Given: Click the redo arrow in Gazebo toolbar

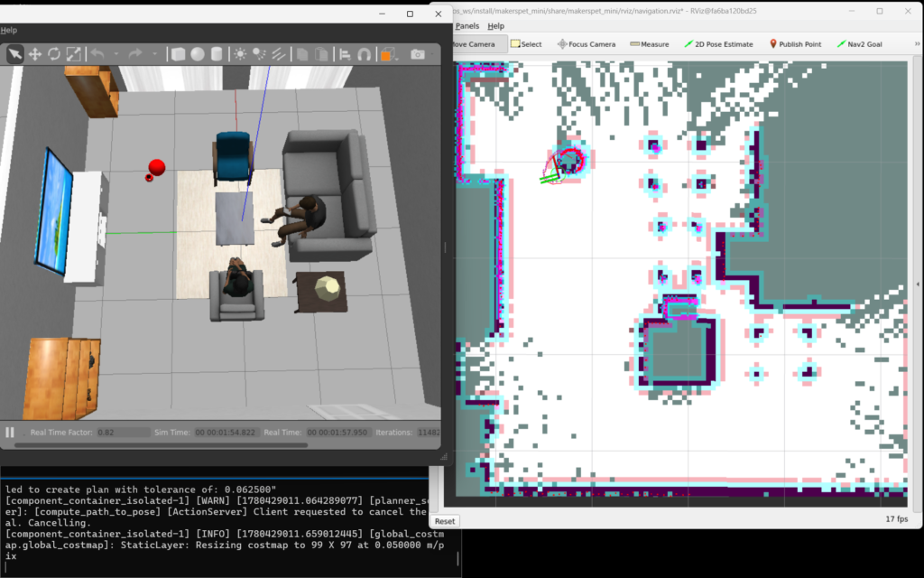Looking at the screenshot, I should click(x=135, y=54).
